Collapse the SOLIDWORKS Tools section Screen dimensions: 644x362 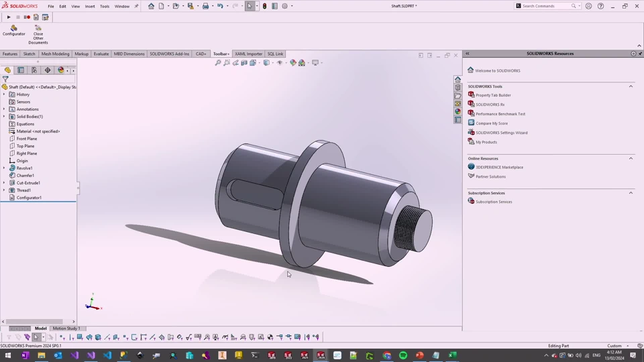click(631, 86)
